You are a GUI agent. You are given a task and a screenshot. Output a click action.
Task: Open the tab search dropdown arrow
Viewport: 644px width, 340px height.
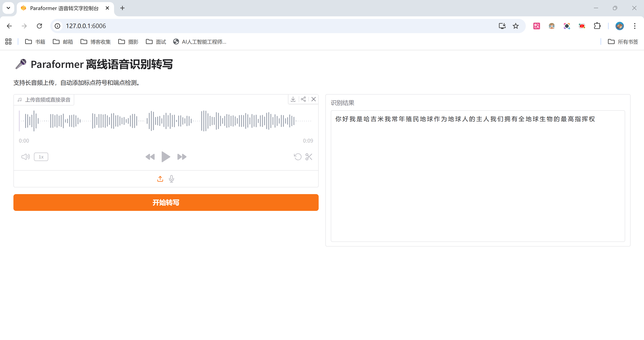(8, 8)
